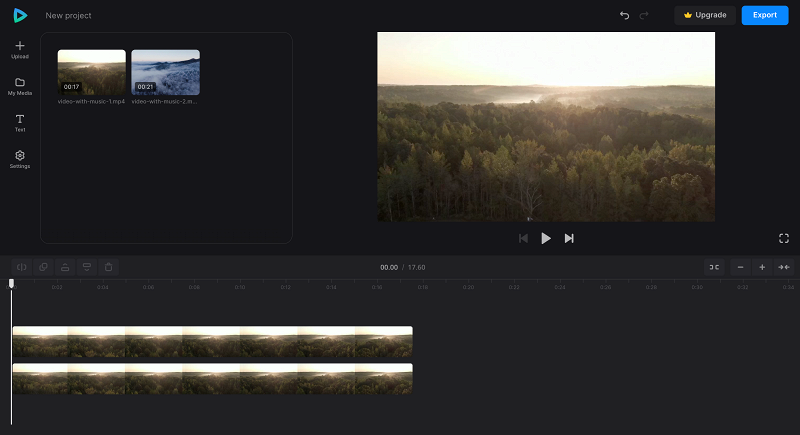Click the timeline playhead handle
The height and width of the screenshot is (435, 800).
(x=11, y=283)
